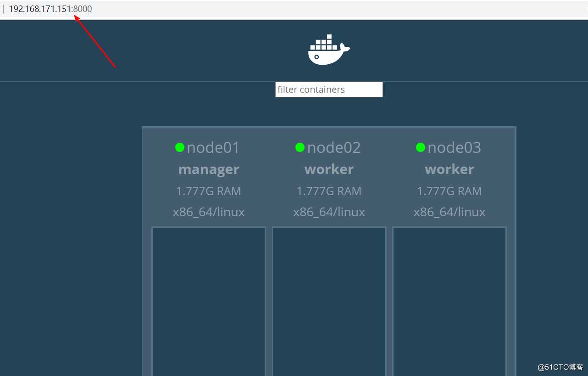Focus the filter containers input field

coord(329,90)
